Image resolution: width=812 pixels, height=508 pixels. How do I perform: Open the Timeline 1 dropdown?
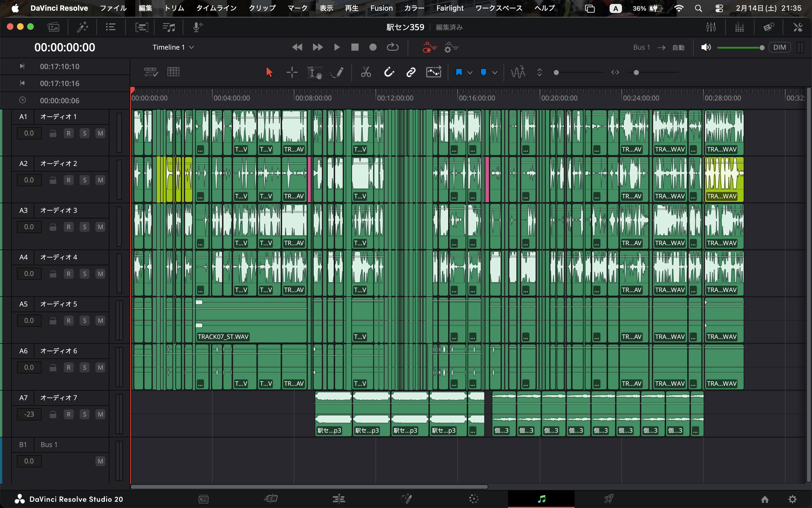(173, 47)
